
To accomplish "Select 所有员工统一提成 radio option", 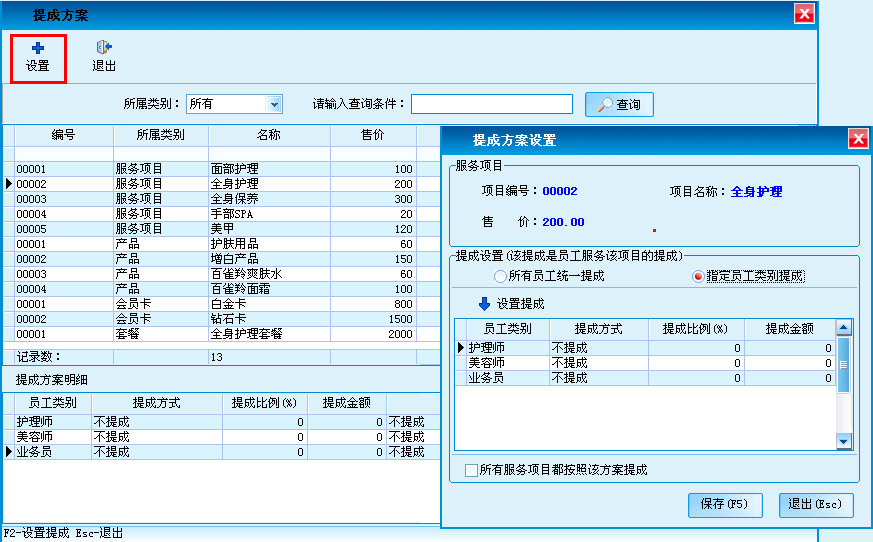I will (x=500, y=276).
